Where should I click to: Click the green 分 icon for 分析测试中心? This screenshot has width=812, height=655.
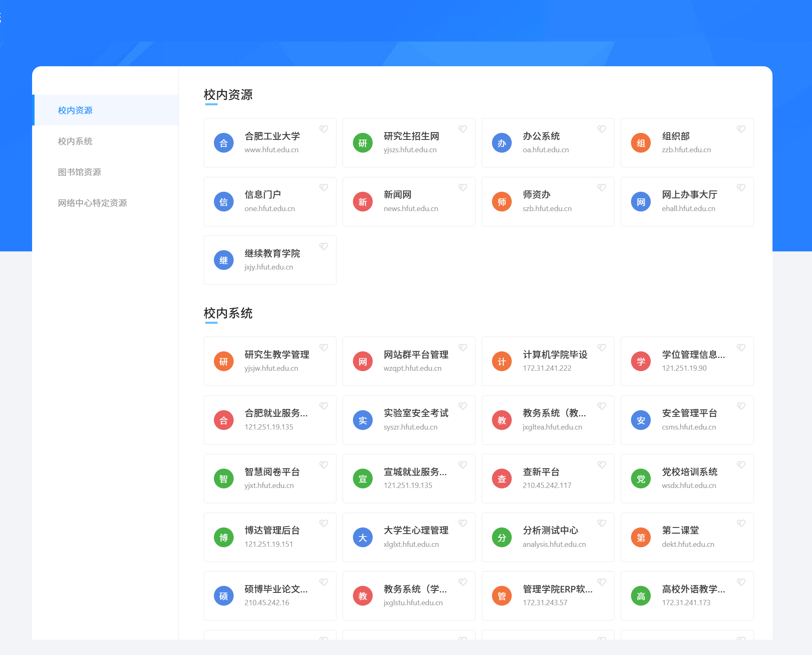501,538
